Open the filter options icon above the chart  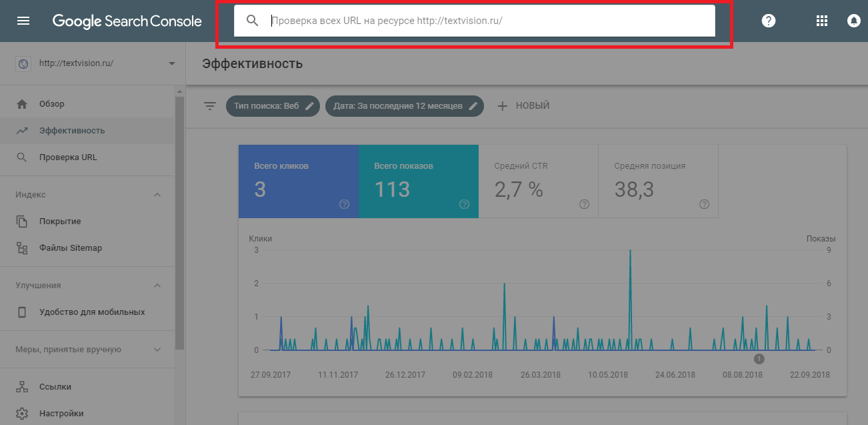point(210,105)
